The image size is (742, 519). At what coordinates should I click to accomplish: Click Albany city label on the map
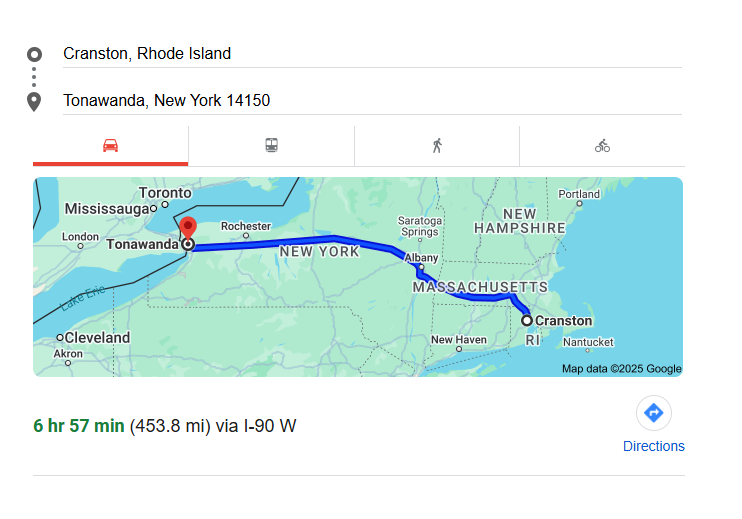[x=422, y=258]
